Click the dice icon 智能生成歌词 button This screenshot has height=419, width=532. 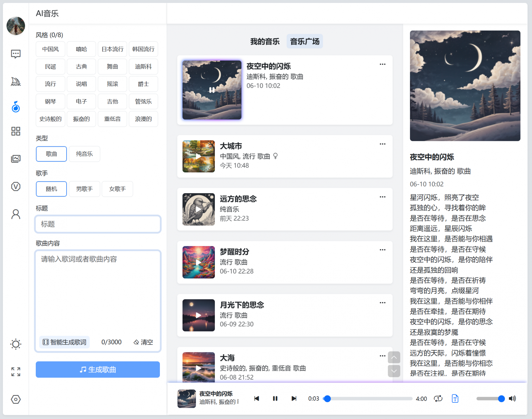tap(64, 342)
